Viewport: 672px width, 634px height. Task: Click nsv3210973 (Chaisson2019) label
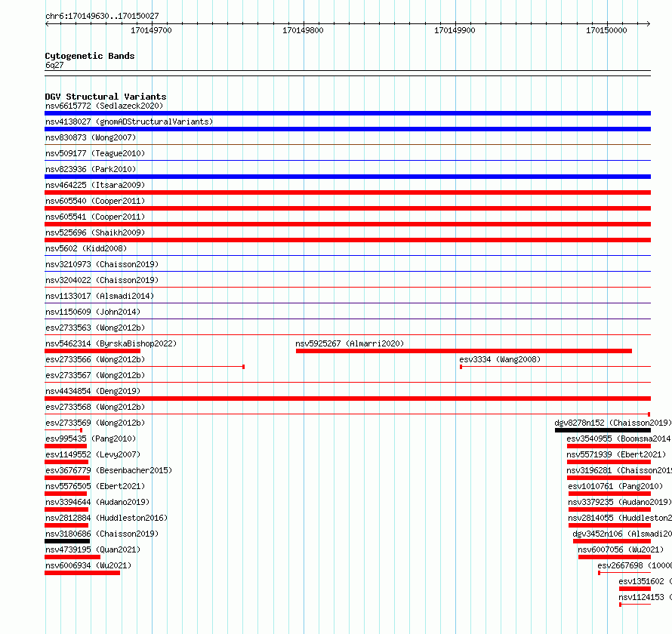[102, 264]
